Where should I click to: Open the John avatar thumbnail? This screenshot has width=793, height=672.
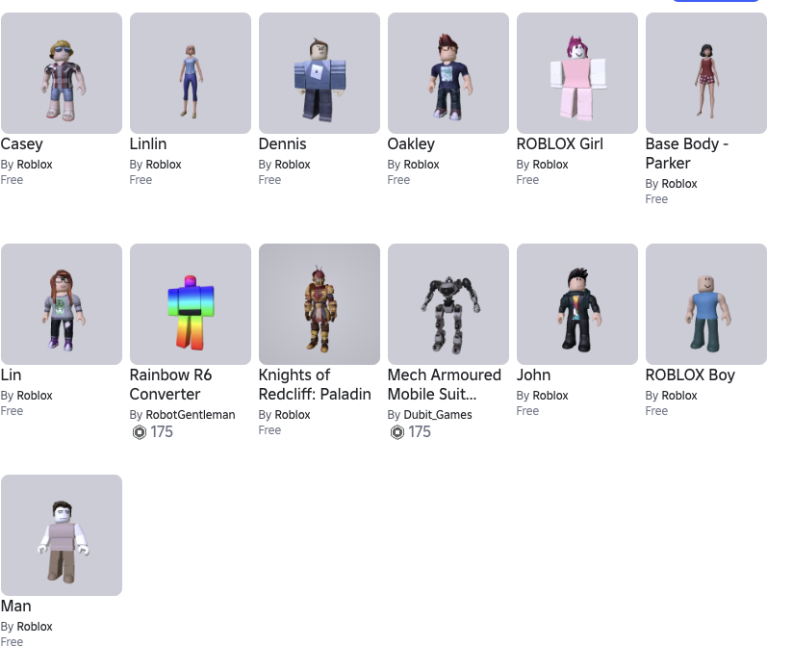point(577,304)
